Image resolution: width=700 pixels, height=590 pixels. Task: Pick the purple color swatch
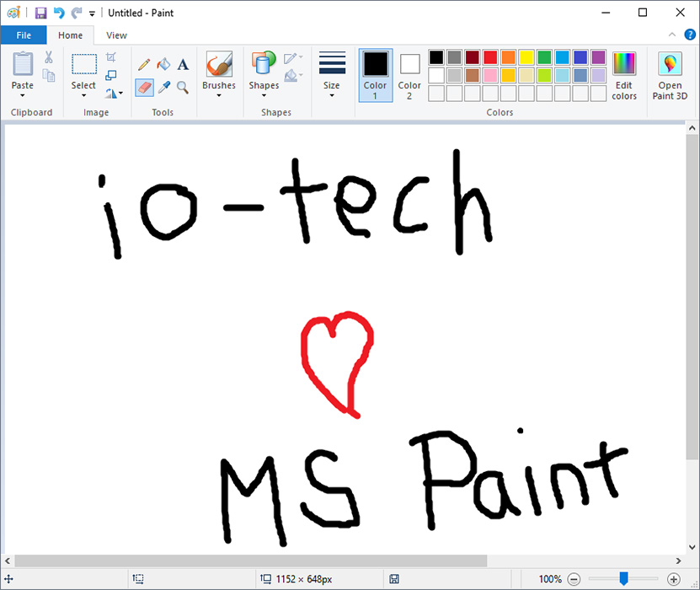pos(598,57)
